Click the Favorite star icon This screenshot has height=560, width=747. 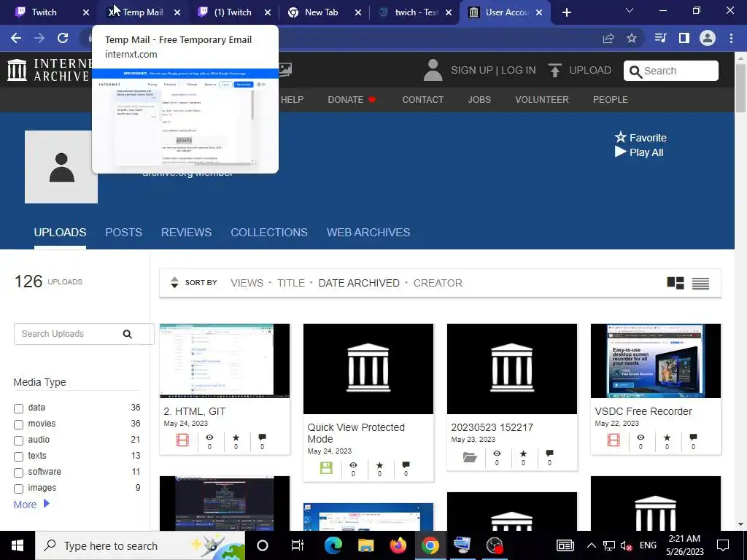tap(620, 137)
